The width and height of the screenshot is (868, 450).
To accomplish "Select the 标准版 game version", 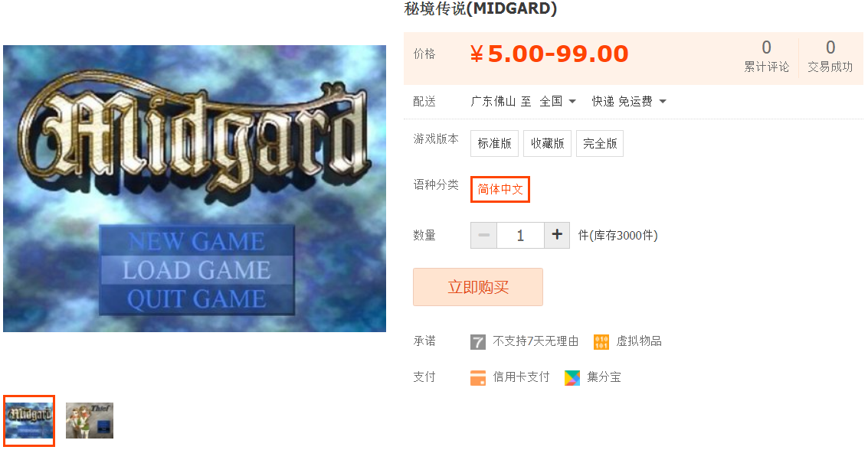I will (x=494, y=144).
